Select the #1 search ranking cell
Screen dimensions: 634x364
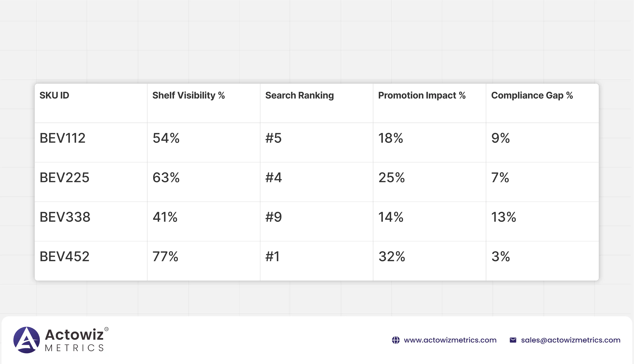272,256
